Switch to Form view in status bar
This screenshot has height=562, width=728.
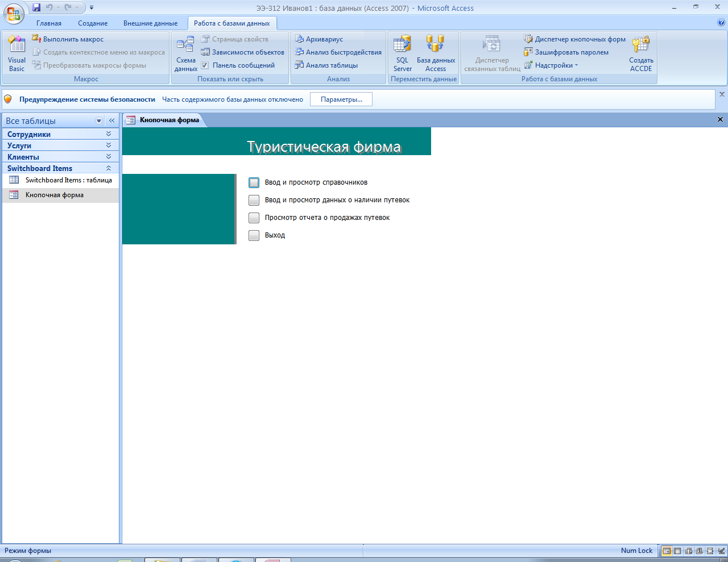pos(667,551)
